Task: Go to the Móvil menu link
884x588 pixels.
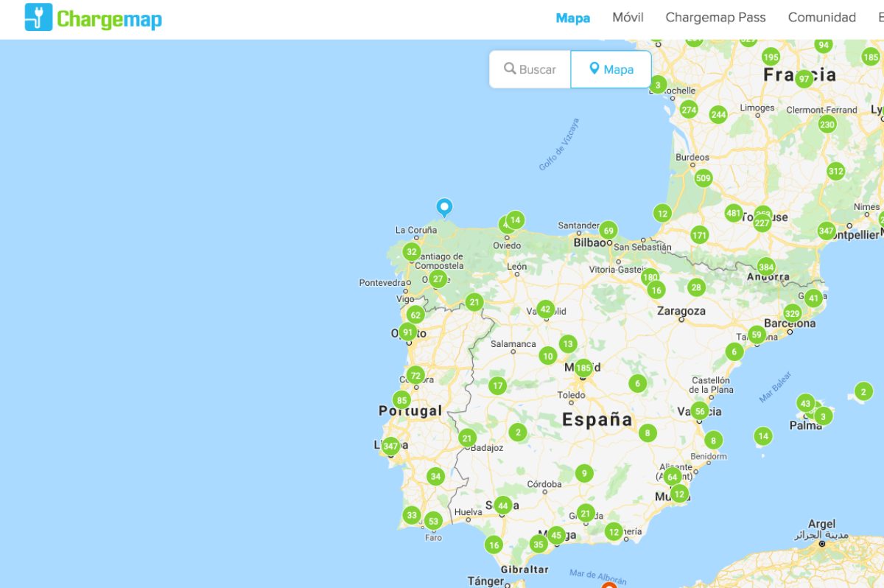Action: click(628, 18)
